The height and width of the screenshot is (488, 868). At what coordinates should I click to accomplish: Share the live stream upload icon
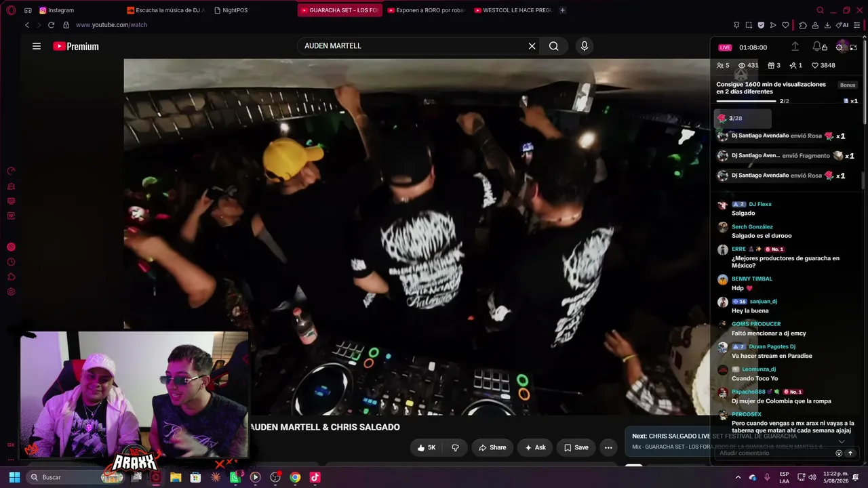click(795, 47)
